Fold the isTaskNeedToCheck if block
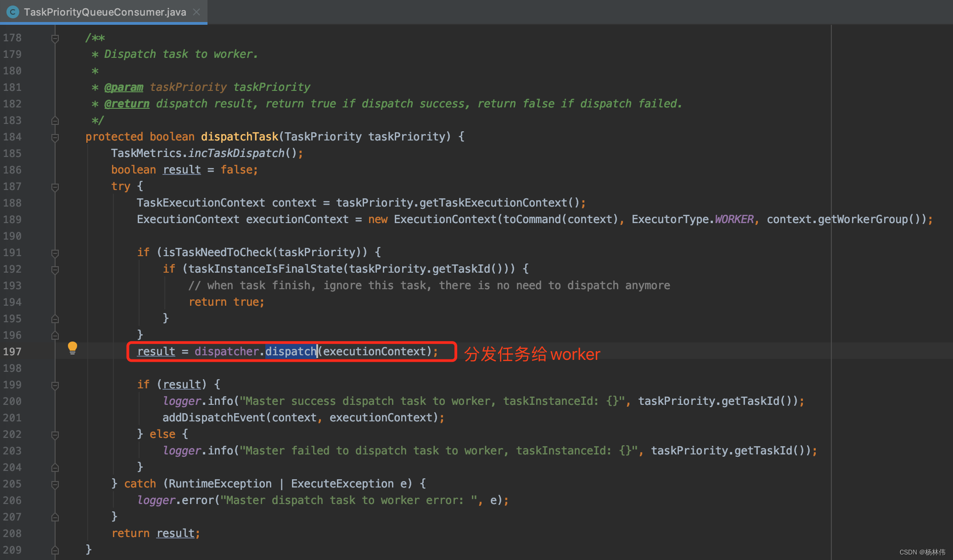 pos(55,253)
